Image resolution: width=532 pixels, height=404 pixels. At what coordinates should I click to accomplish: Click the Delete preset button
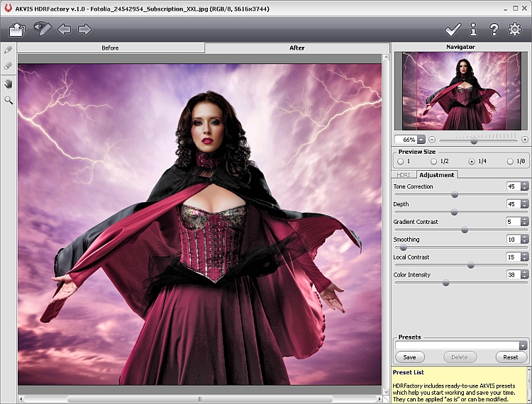(x=460, y=357)
